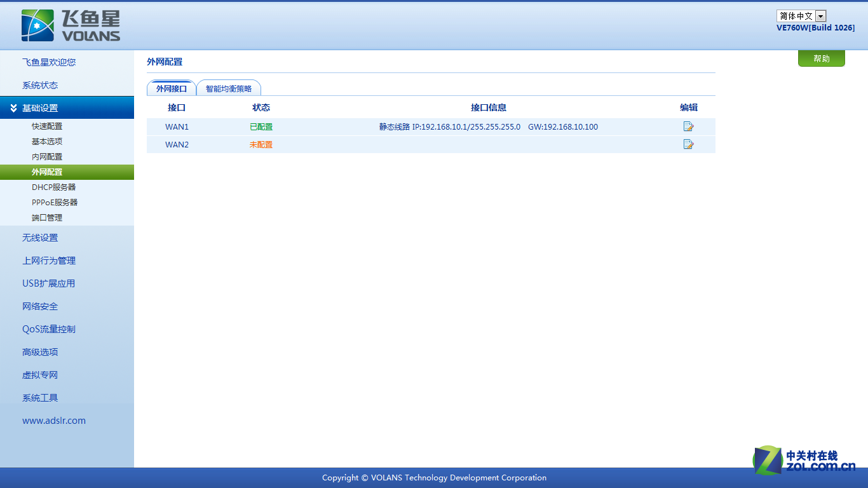Screen dimensions: 868x488
Task: Select 内网配置 submenu item
Action: pos(47,157)
